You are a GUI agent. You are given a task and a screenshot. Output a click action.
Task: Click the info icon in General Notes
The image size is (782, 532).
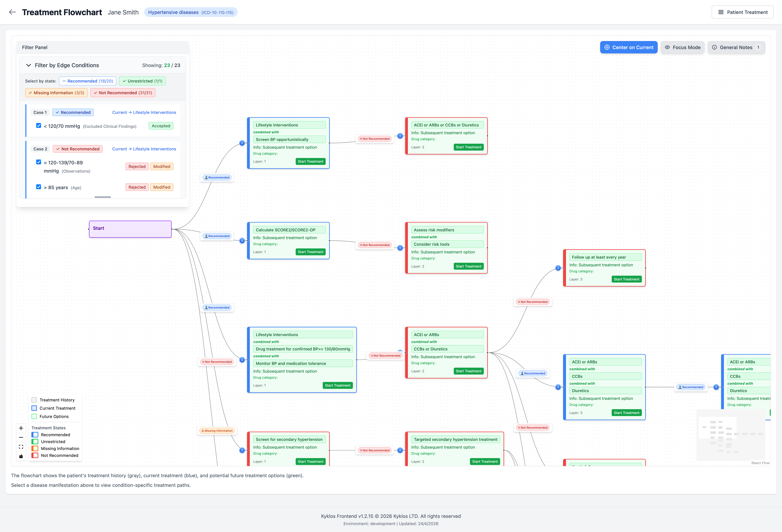tap(714, 47)
